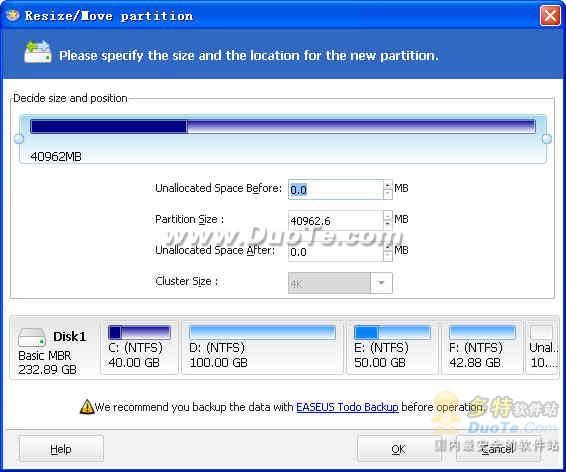
Task: Click the backup warning triangle icon
Action: coord(87,407)
